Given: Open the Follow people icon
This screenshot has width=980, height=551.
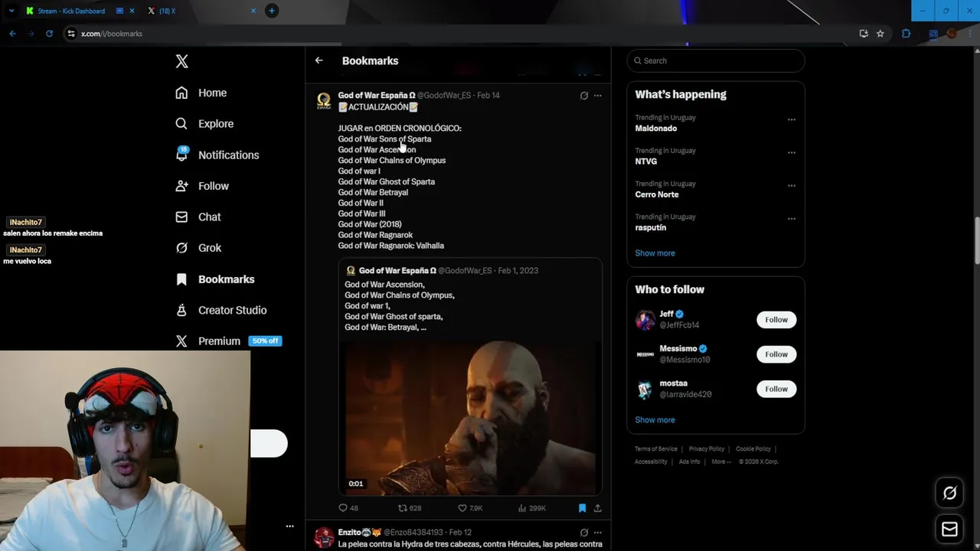Looking at the screenshot, I should [x=181, y=186].
